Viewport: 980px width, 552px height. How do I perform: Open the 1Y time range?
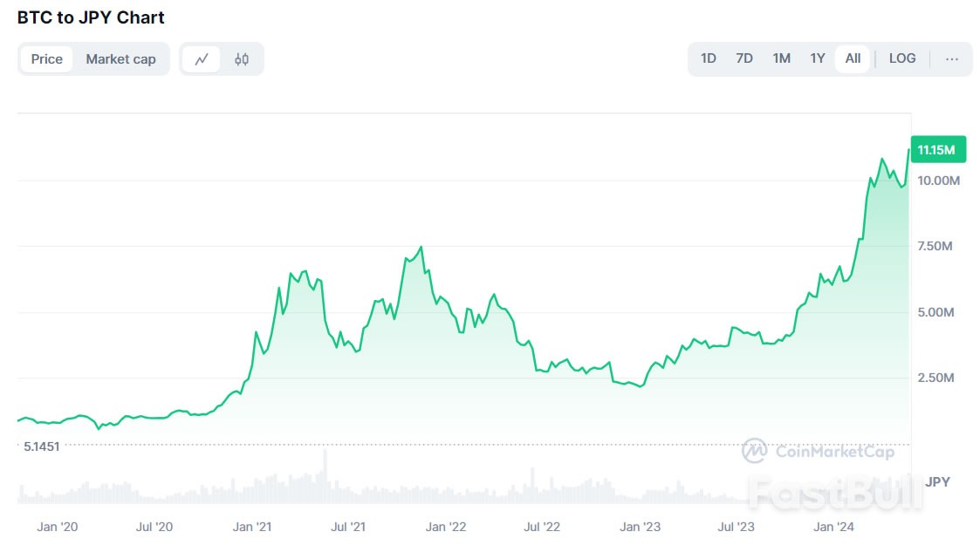(x=817, y=58)
